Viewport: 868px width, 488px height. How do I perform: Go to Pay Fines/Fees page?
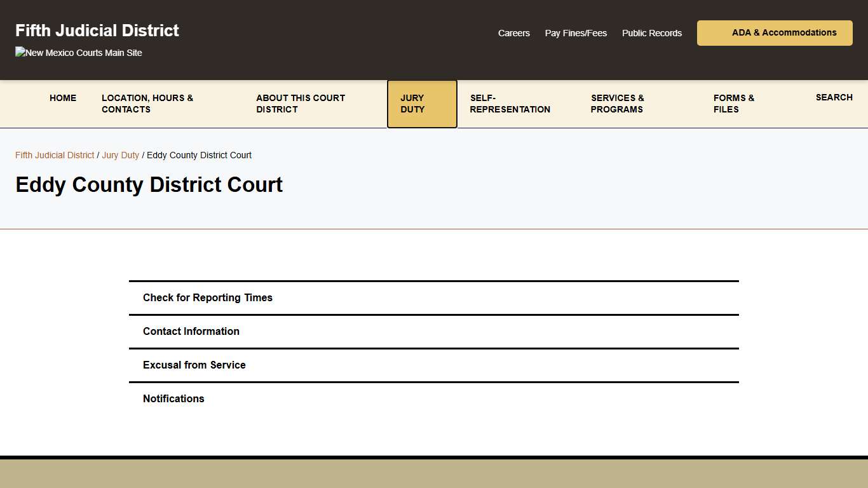click(x=575, y=33)
